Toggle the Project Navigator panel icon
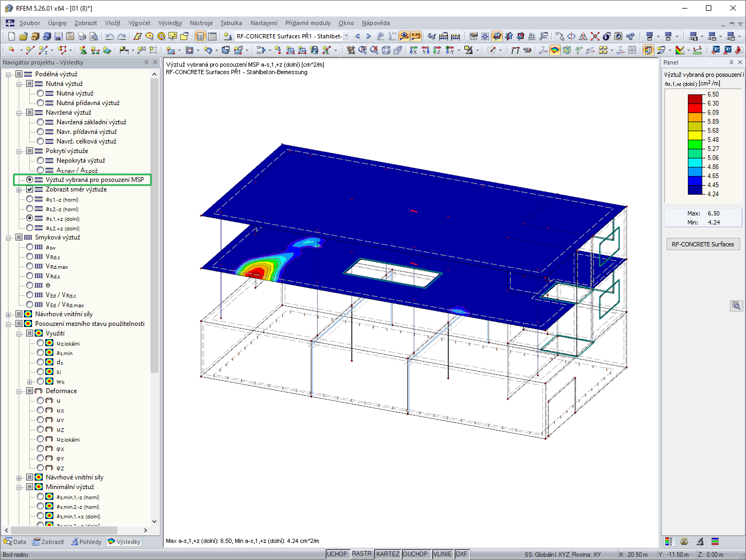 pyautogui.click(x=200, y=36)
